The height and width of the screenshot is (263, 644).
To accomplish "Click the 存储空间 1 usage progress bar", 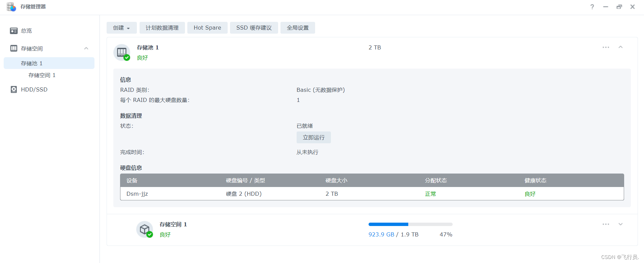I will (410, 224).
